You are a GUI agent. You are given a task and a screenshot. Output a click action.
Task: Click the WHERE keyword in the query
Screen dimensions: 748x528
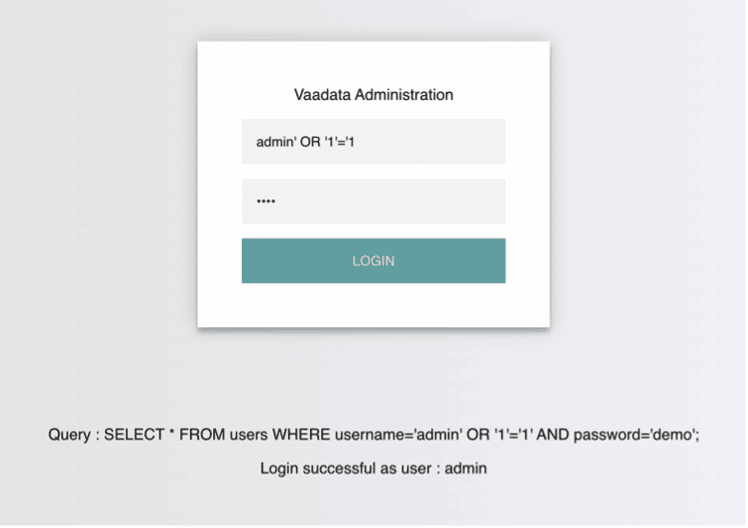(296, 435)
